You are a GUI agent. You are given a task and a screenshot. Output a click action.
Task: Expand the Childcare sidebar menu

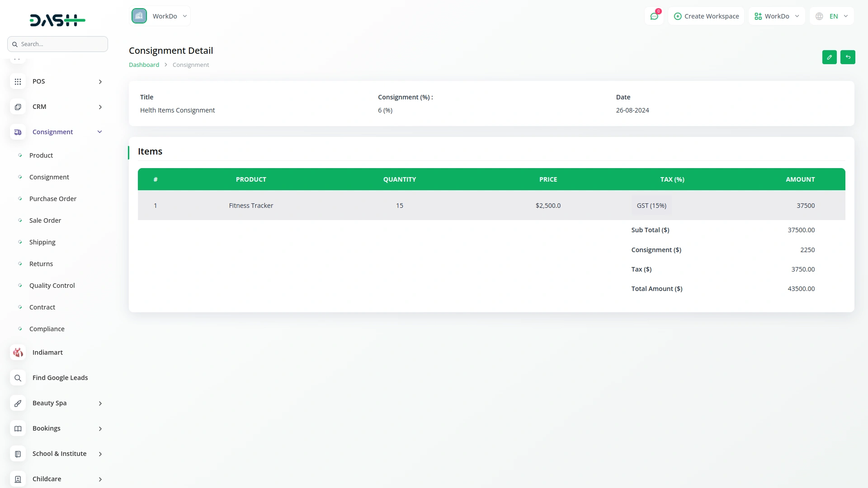[100, 479]
